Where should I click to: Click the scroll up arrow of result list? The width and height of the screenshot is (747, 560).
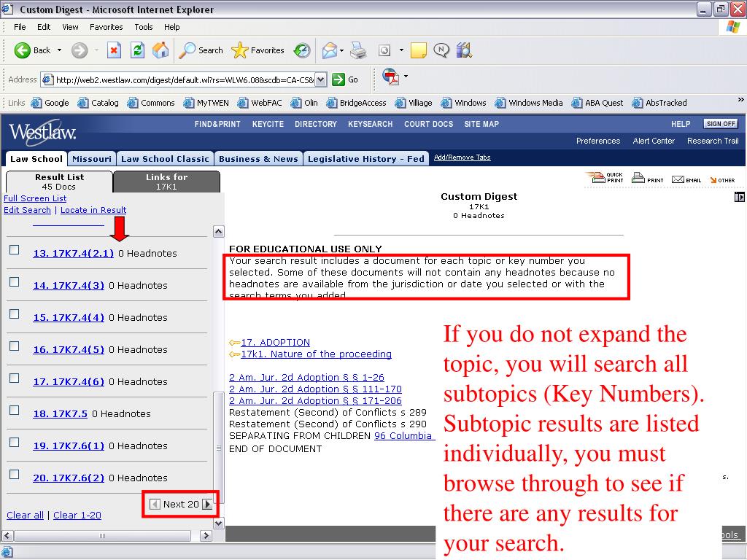(219, 231)
